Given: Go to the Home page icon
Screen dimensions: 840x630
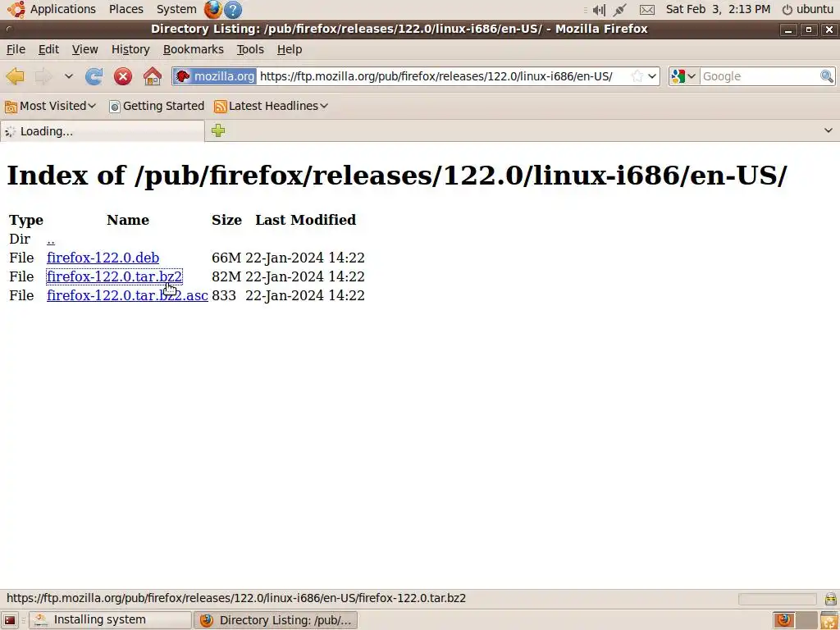Looking at the screenshot, I should 153,76.
